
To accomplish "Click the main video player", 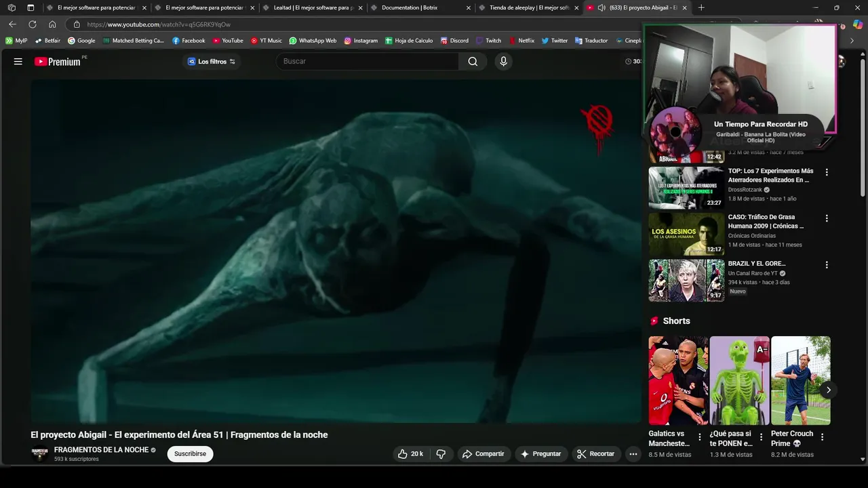I will point(336,251).
